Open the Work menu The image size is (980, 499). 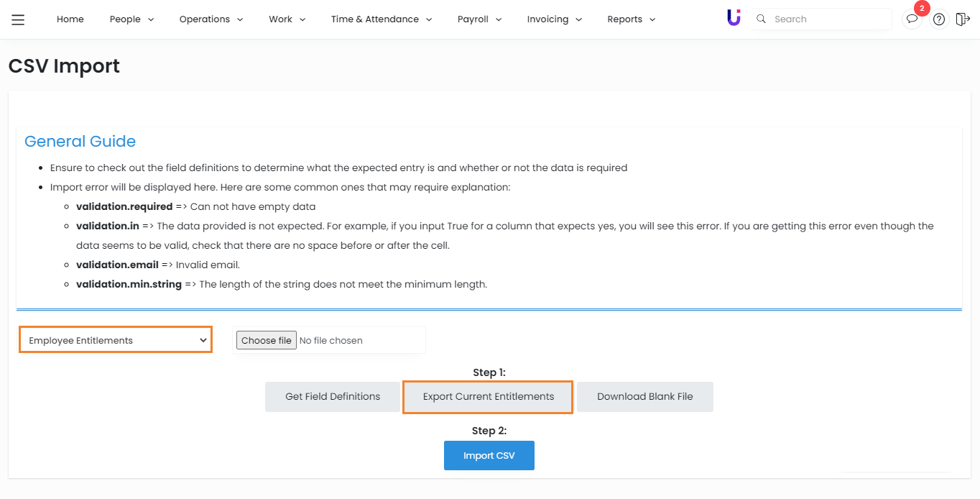click(287, 19)
